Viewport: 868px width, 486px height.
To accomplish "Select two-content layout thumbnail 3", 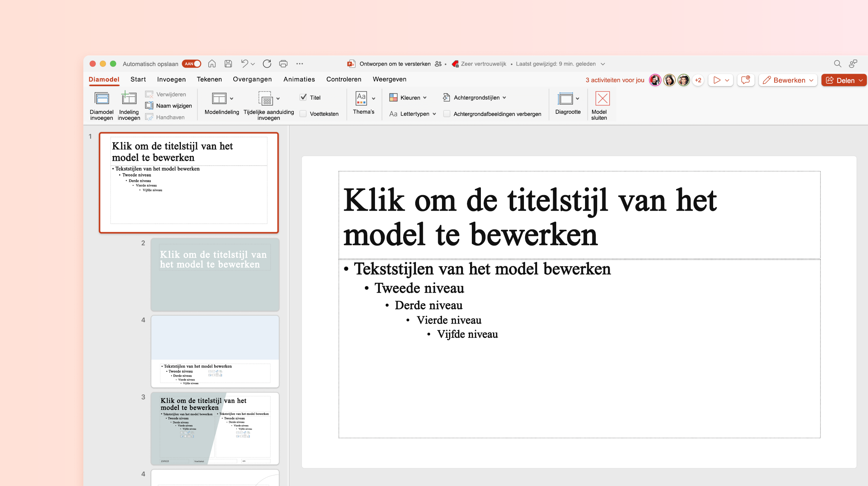I will pos(215,428).
